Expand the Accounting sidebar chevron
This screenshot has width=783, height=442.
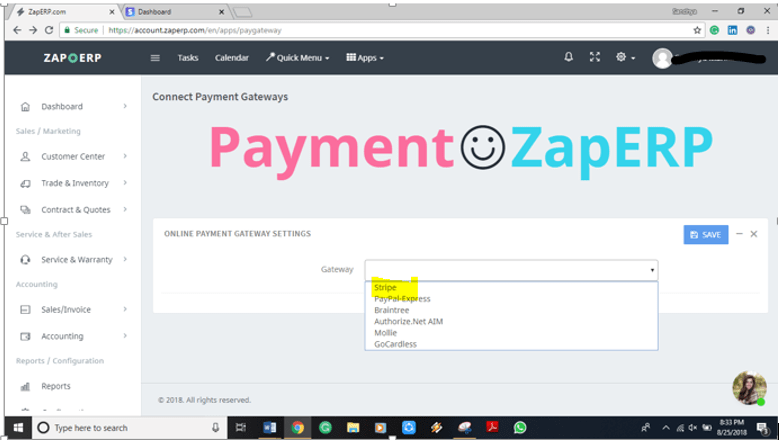[x=125, y=336]
